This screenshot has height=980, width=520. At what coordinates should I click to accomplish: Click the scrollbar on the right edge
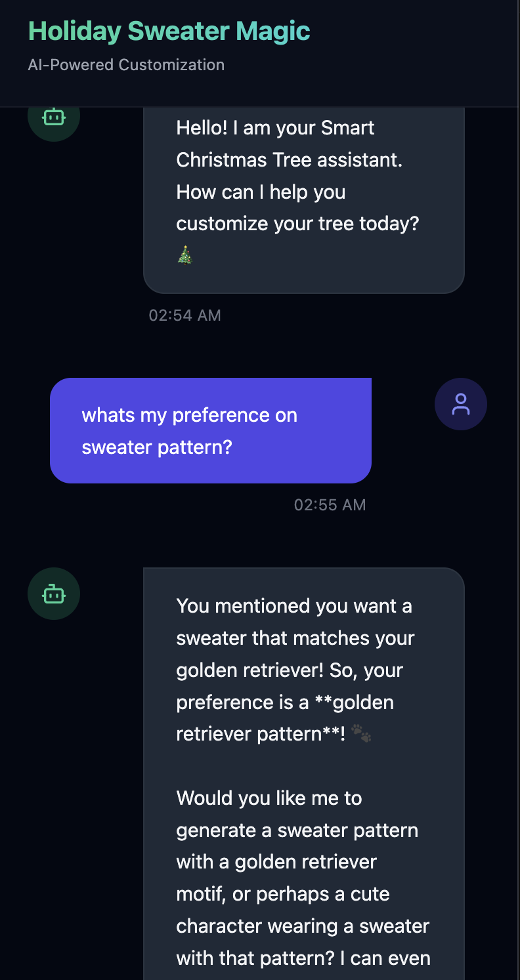pyautogui.click(x=517, y=459)
